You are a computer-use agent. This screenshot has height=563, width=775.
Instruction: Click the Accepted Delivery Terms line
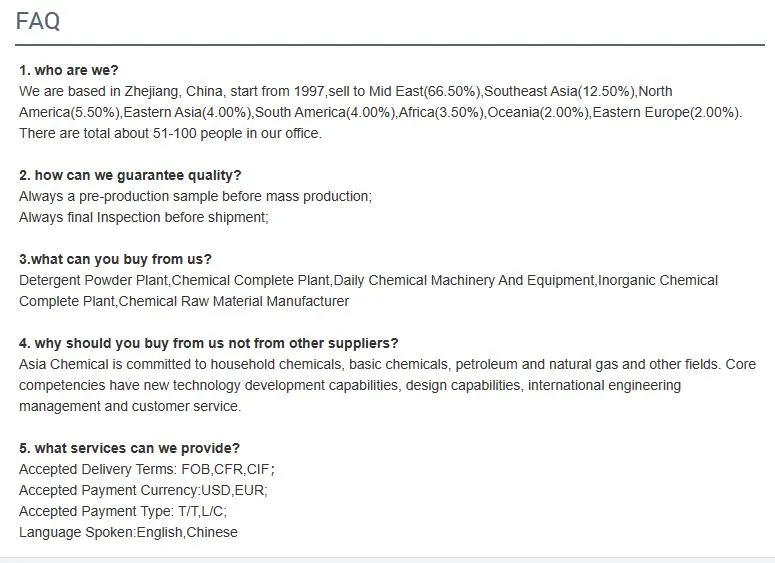pyautogui.click(x=146, y=469)
